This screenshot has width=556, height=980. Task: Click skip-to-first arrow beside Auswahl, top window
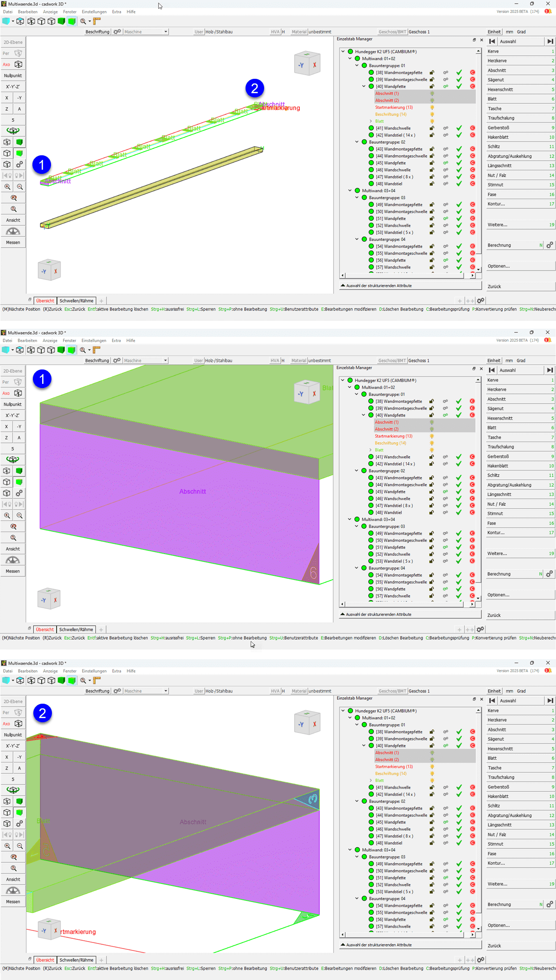pos(492,41)
